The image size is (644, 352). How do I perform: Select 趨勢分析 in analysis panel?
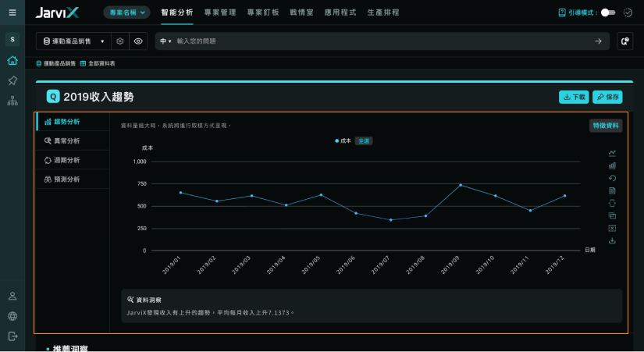pyautogui.click(x=73, y=122)
